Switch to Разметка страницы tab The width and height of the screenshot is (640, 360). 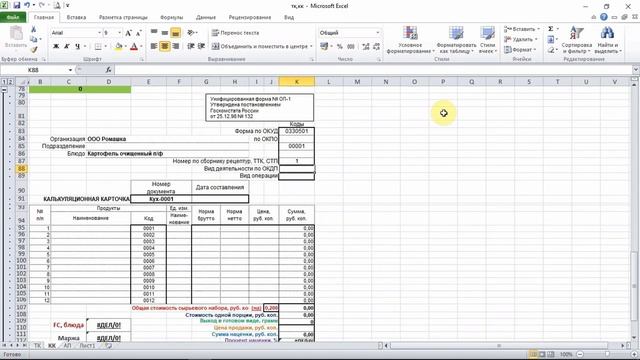tap(123, 17)
